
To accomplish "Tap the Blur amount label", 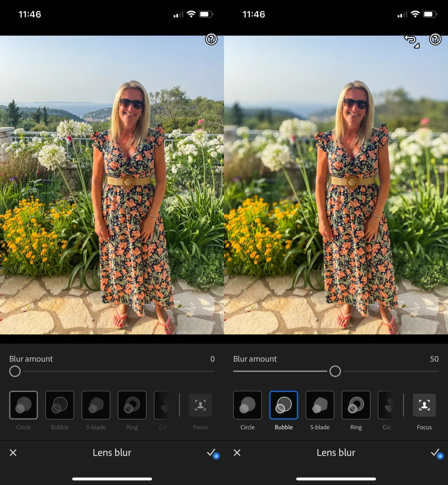I will 31,359.
